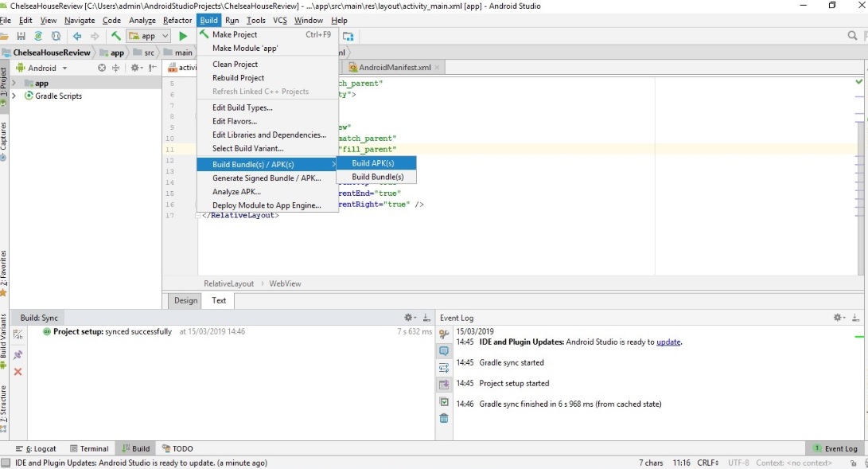Expand the Gradle Scripts tree node
868x469 pixels.
pyautogui.click(x=14, y=96)
